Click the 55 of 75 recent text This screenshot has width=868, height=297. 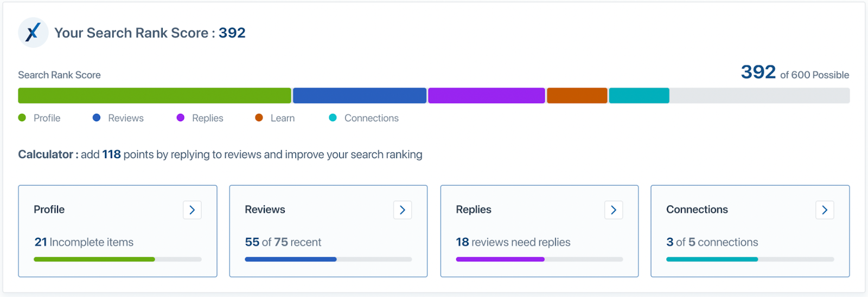coord(283,242)
